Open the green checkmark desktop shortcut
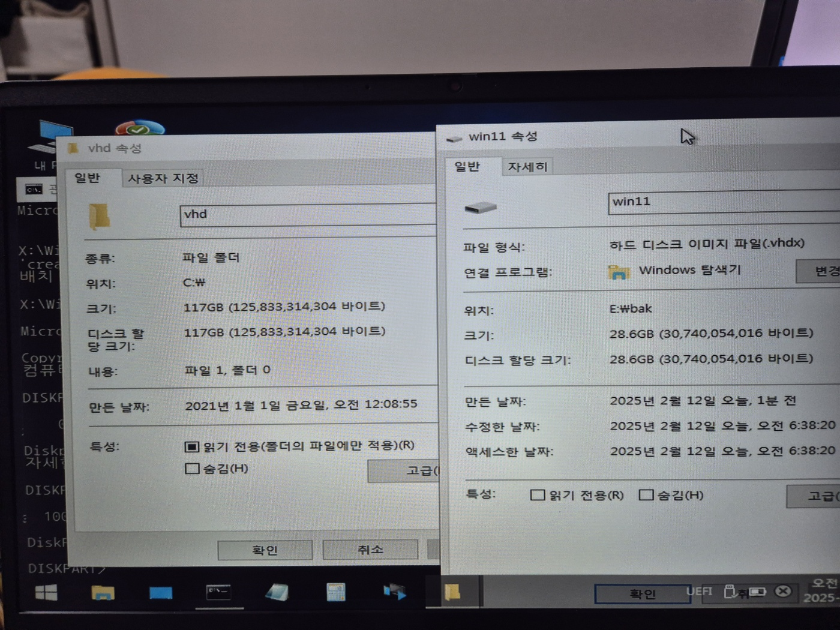This screenshot has height=630, width=840. 140,127
